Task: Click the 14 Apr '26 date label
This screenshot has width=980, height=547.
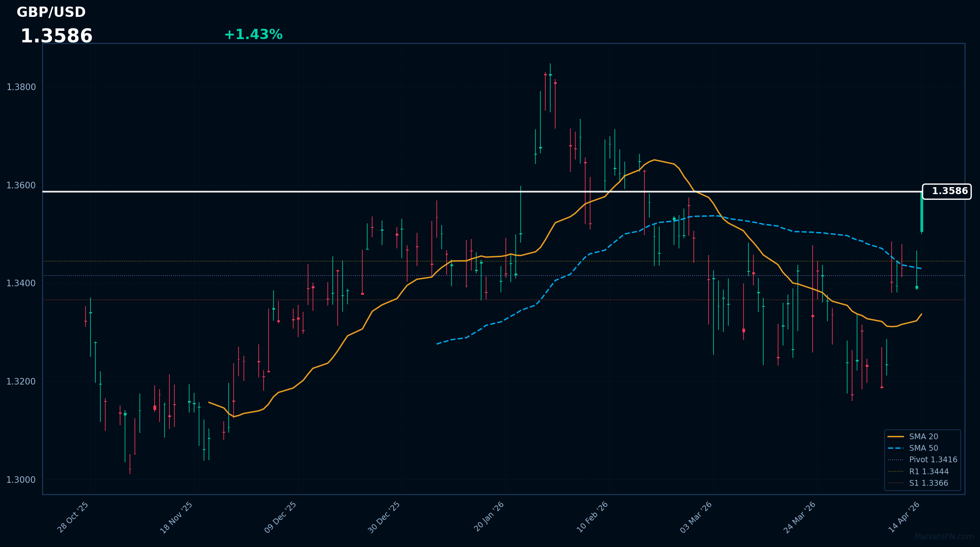Action: (904, 517)
